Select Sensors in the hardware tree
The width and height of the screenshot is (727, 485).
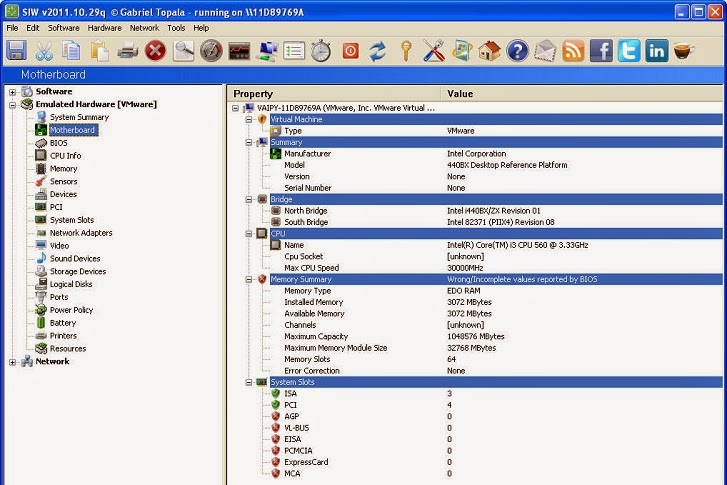tap(64, 181)
